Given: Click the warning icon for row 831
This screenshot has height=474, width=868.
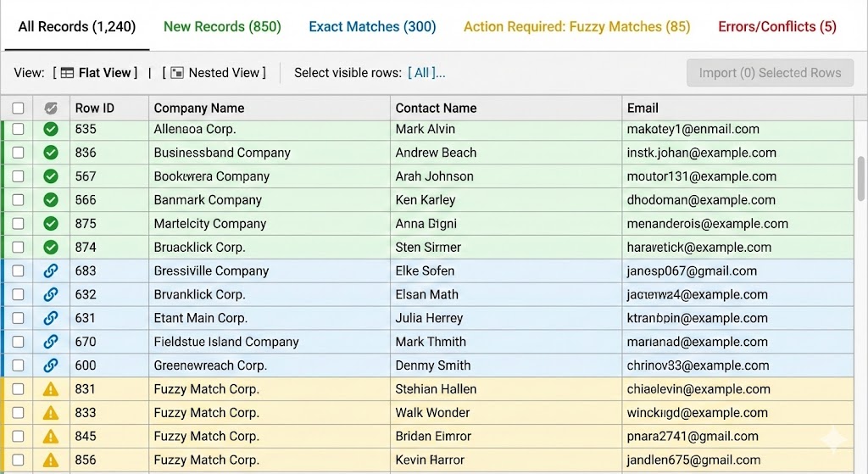Looking at the screenshot, I should pyautogui.click(x=51, y=389).
